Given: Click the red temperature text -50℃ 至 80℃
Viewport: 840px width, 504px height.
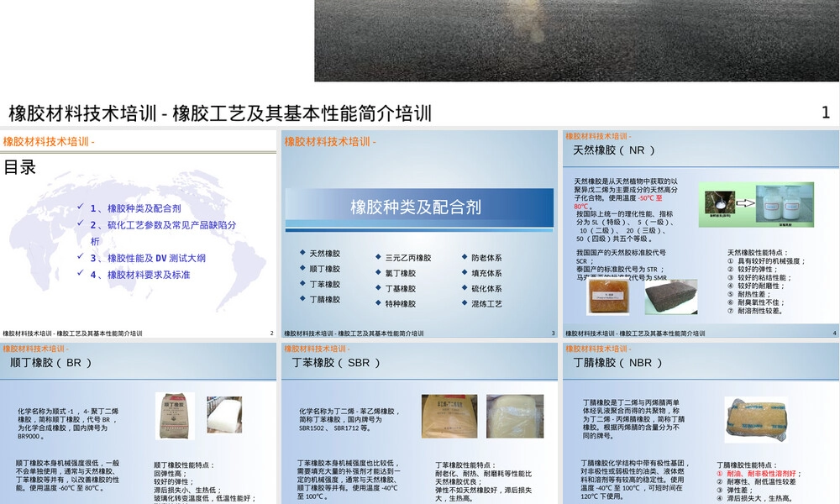Looking at the screenshot, I should tap(618, 202).
